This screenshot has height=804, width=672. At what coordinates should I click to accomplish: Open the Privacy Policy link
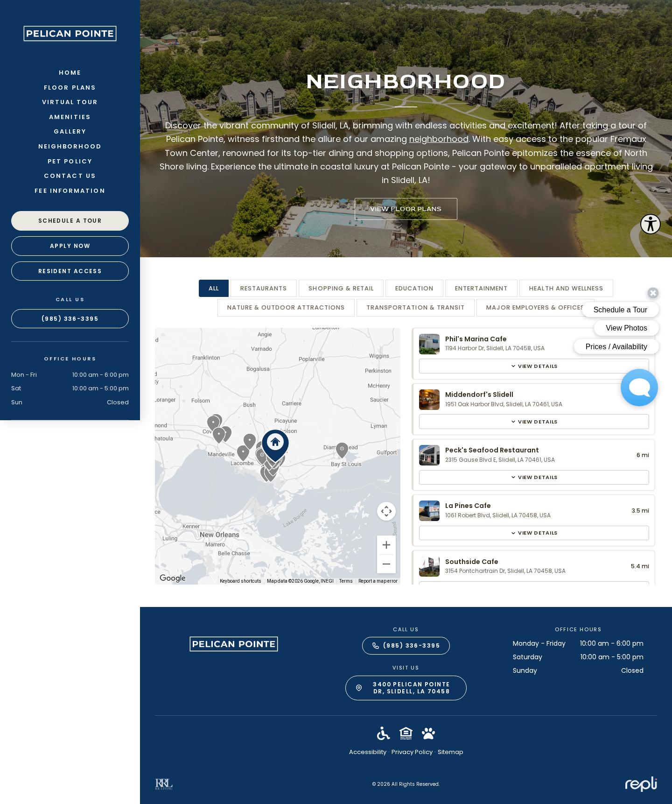[x=412, y=752]
